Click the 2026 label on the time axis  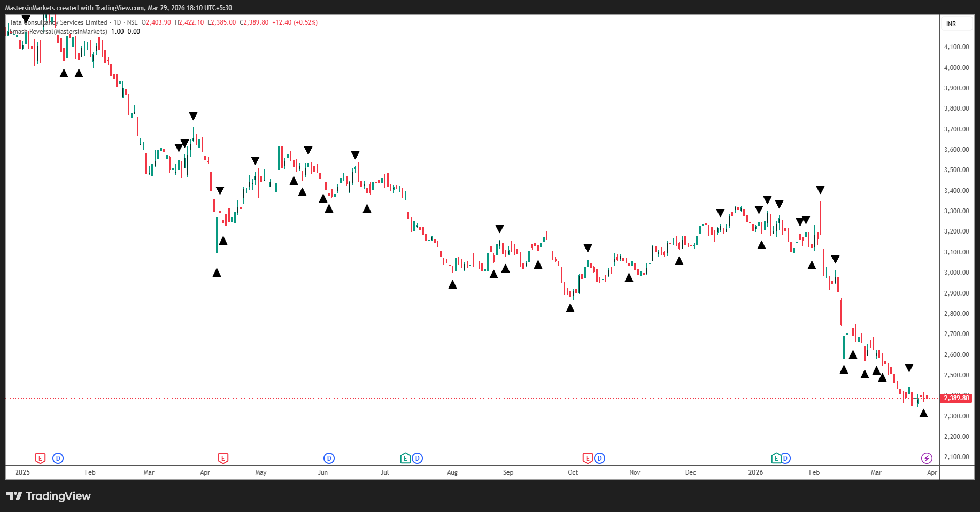coord(755,472)
